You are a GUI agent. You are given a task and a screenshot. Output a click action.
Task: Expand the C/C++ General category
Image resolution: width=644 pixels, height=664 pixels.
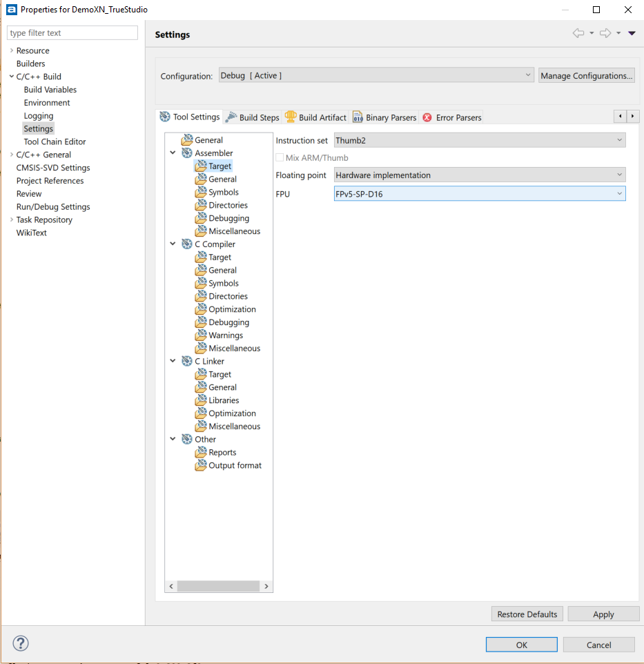(x=12, y=155)
